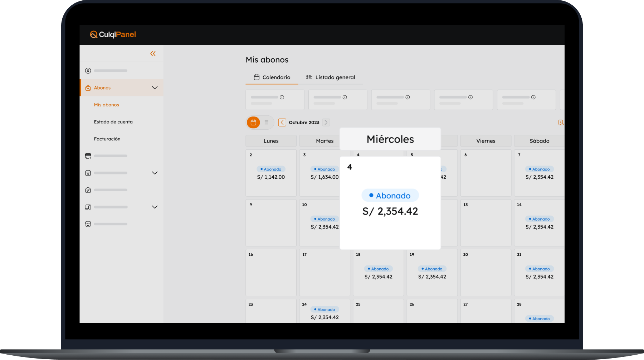Click the dollar coin sidebar icon
The image size is (644, 360).
(88, 71)
